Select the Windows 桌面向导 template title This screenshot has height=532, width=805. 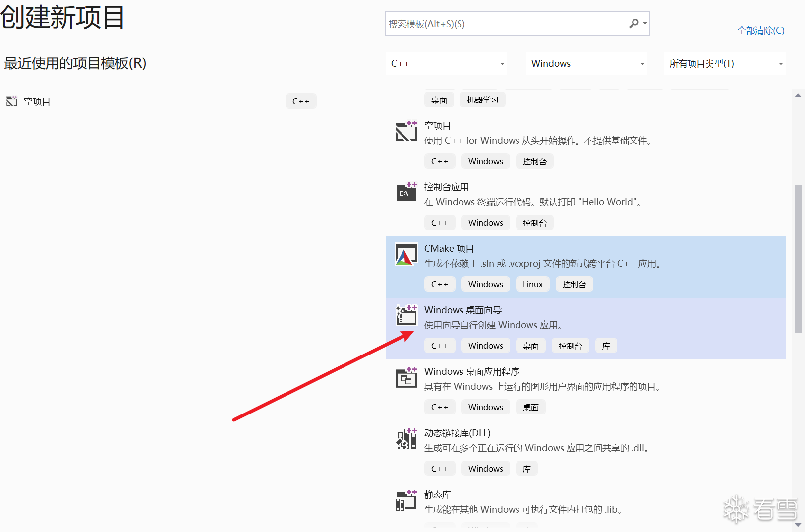[463, 310]
